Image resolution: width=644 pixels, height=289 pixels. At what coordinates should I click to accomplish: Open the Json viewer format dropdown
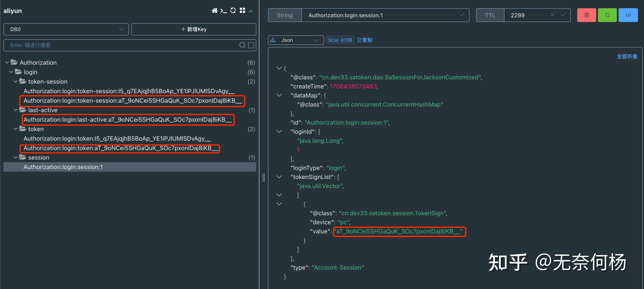coord(296,40)
